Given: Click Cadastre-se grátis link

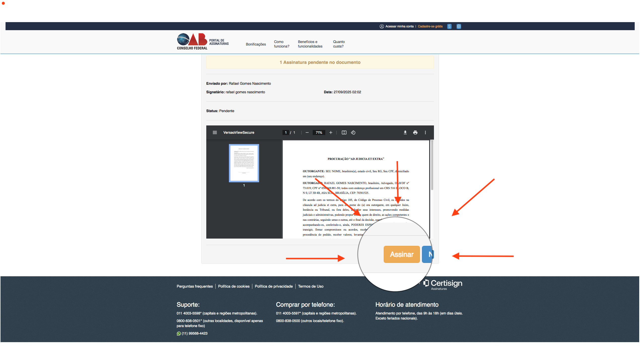Looking at the screenshot, I should 430,26.
